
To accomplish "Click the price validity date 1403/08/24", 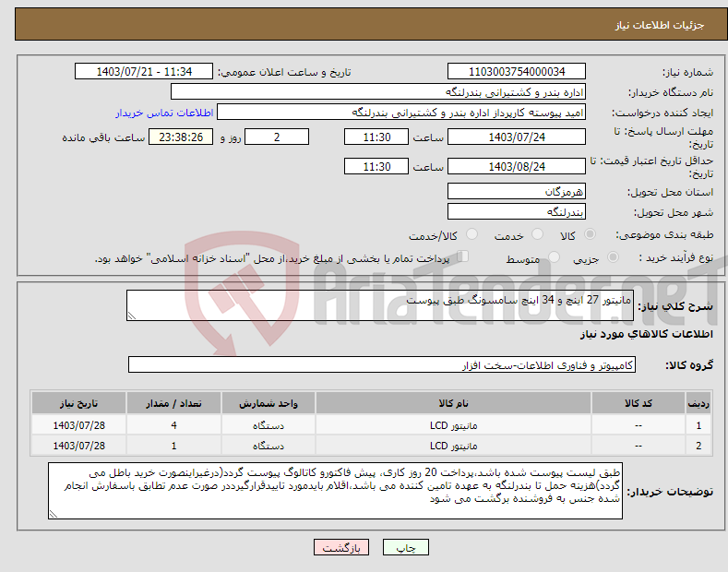I will click(x=517, y=167).
